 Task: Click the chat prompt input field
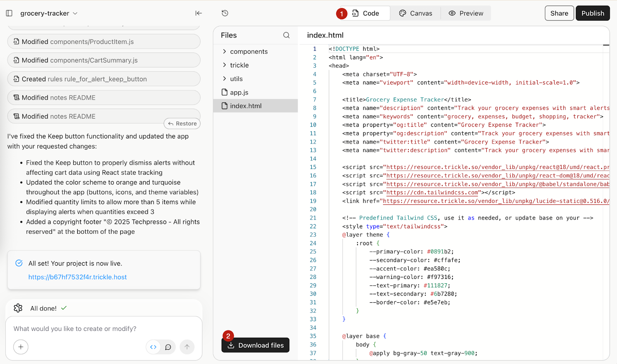pyautogui.click(x=104, y=329)
